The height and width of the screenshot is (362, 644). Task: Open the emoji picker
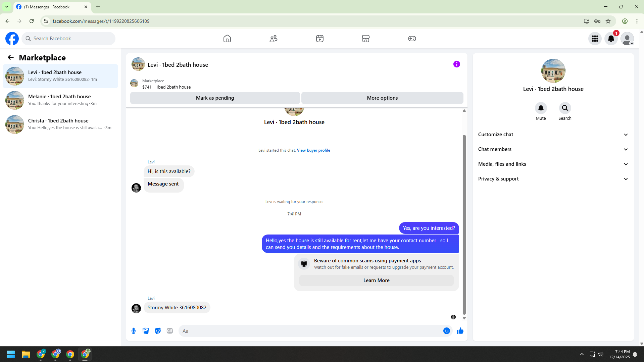447,331
